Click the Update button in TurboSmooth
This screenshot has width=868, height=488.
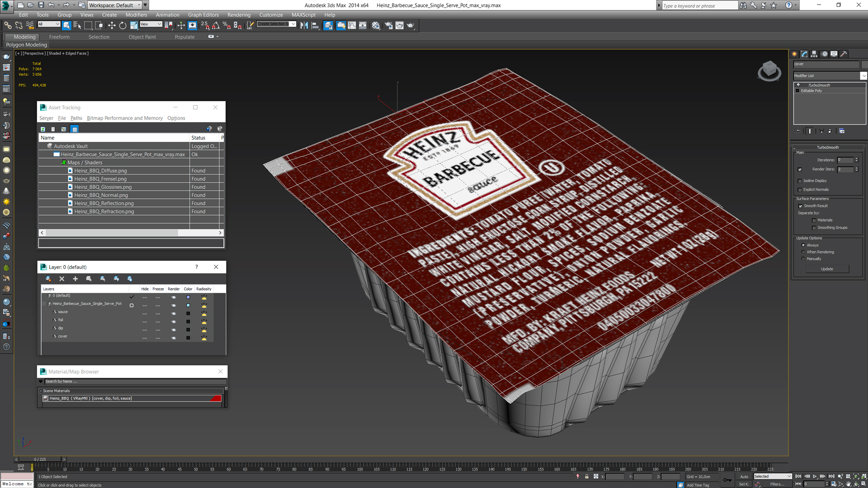click(x=827, y=269)
